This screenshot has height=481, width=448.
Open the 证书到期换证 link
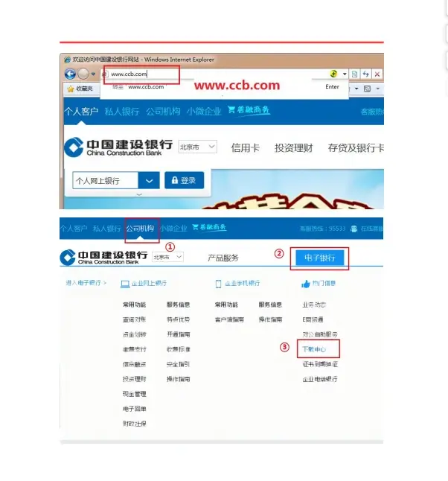click(320, 364)
